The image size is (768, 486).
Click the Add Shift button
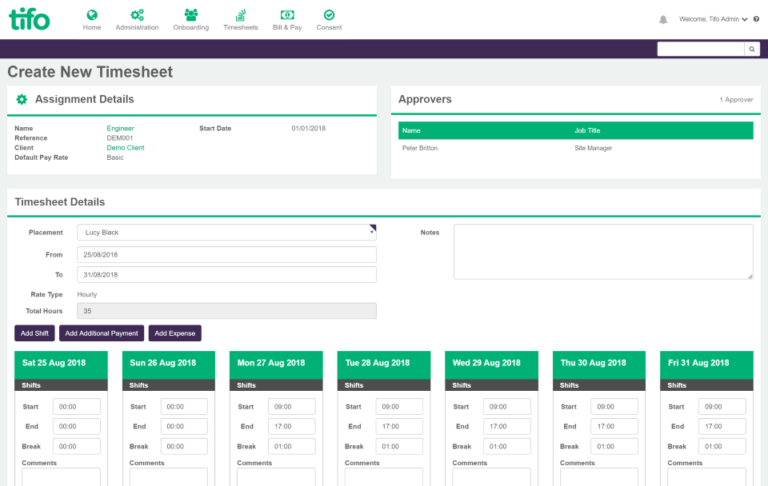point(35,333)
